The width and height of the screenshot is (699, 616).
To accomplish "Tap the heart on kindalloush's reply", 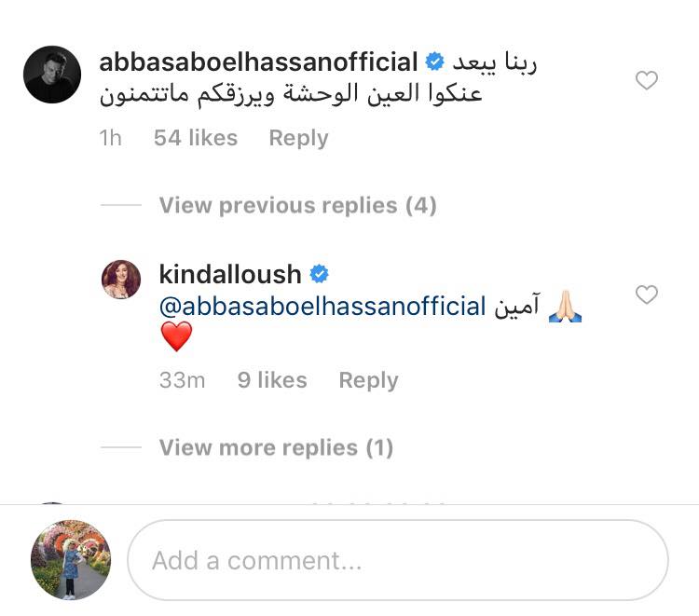I will 646,295.
